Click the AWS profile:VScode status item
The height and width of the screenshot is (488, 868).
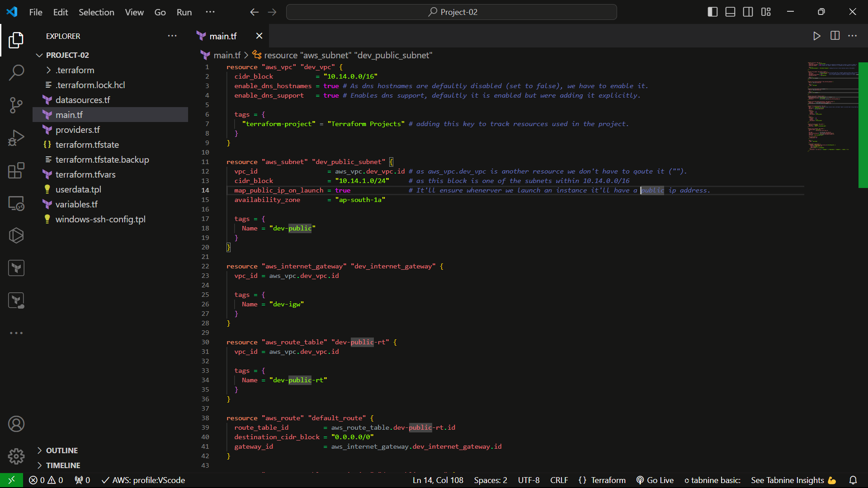tap(143, 480)
